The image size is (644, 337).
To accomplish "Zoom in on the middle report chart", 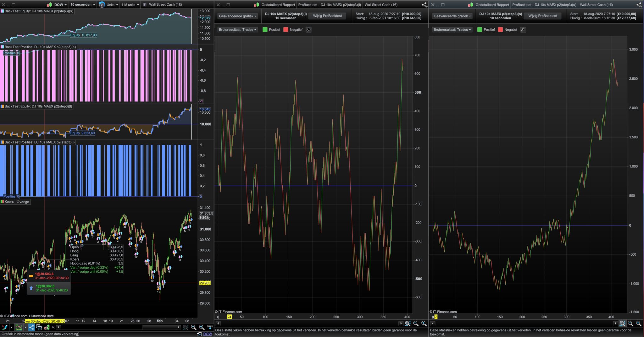I will pyautogui.click(x=424, y=323).
